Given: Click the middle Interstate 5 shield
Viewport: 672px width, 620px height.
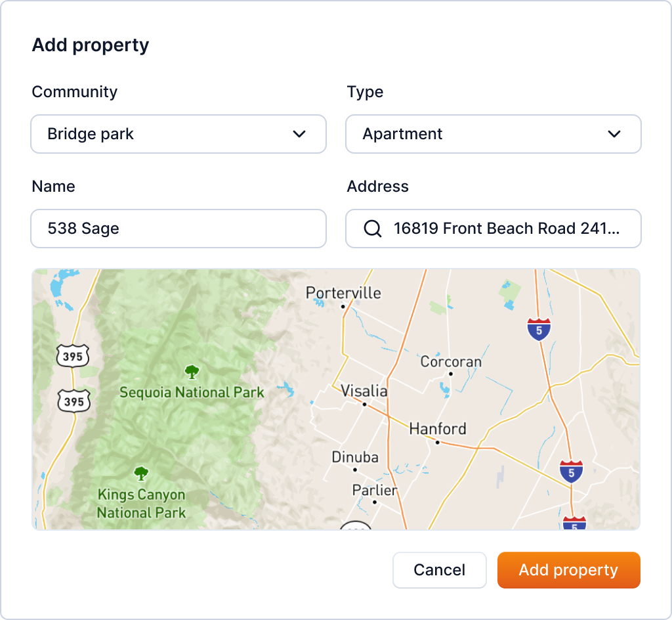Looking at the screenshot, I should click(x=571, y=472).
